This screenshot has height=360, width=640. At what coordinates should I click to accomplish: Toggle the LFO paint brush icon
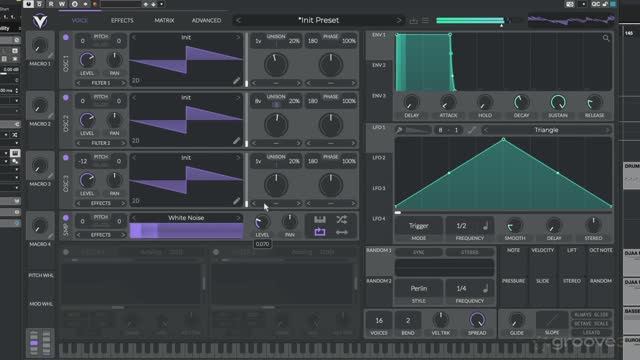coord(399,130)
